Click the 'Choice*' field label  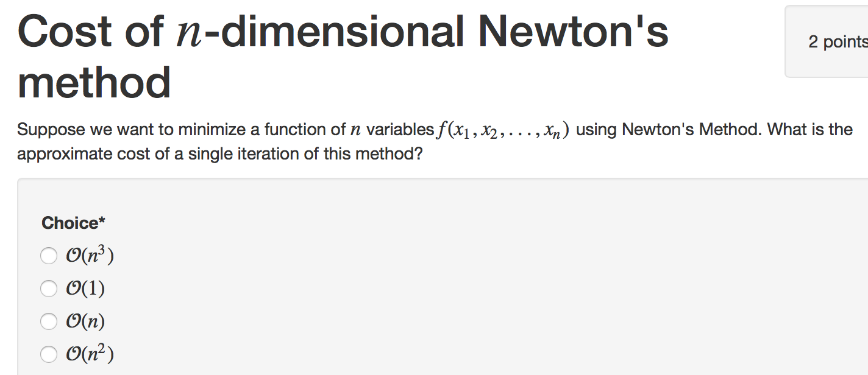73,223
